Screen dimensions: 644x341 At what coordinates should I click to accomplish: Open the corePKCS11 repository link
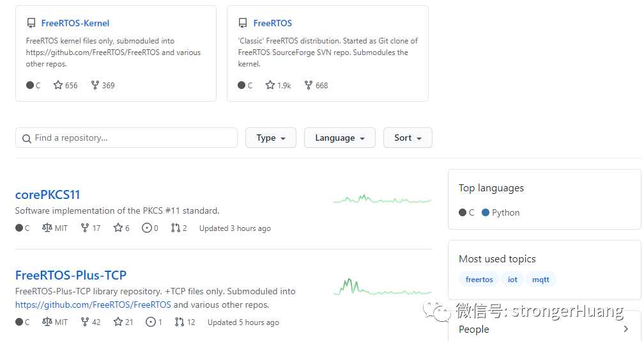coord(48,194)
